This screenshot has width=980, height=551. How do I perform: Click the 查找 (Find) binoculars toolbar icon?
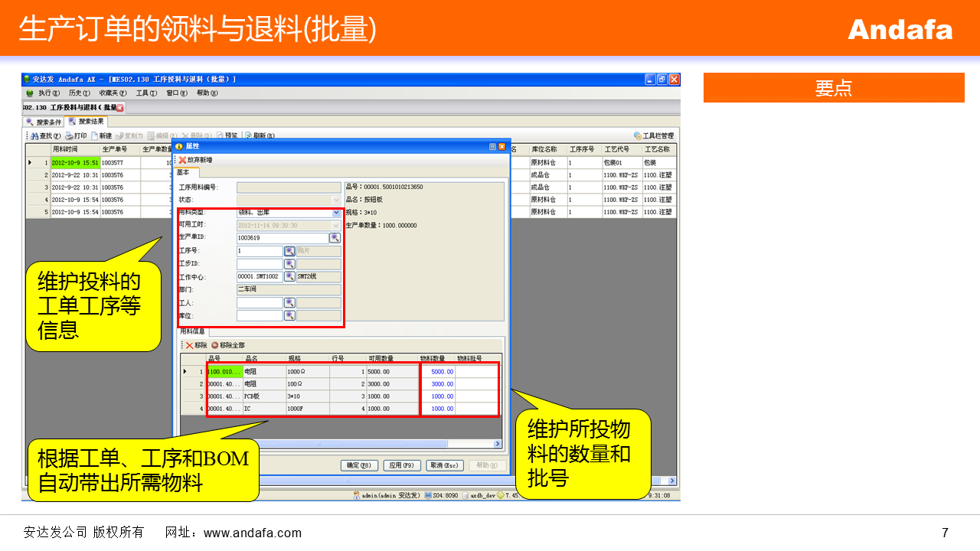coord(34,135)
